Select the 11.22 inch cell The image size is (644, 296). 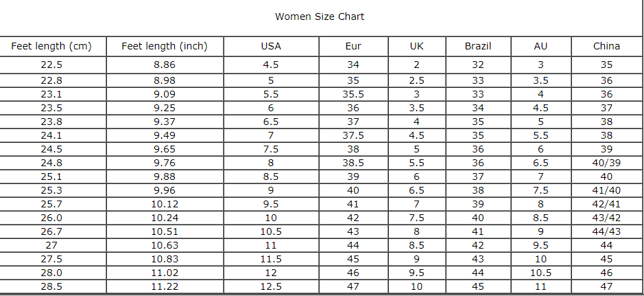click(164, 286)
